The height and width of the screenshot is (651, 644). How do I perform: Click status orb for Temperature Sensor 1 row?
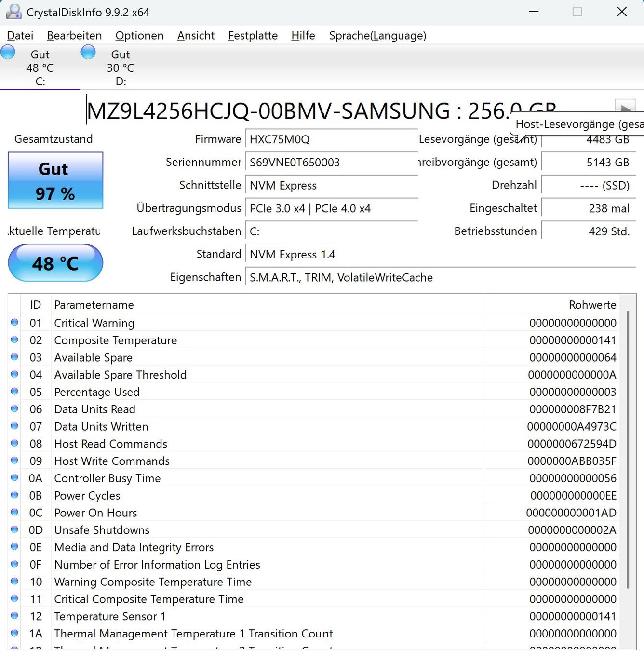point(14,616)
